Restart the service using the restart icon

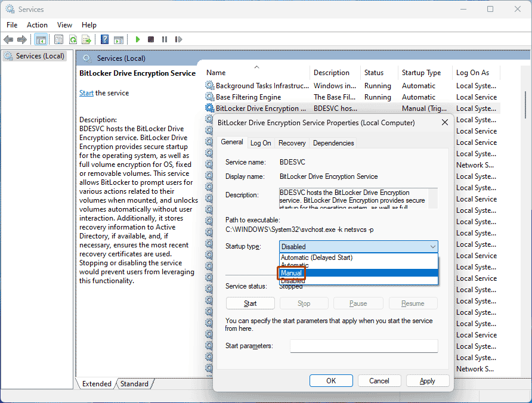(178, 39)
